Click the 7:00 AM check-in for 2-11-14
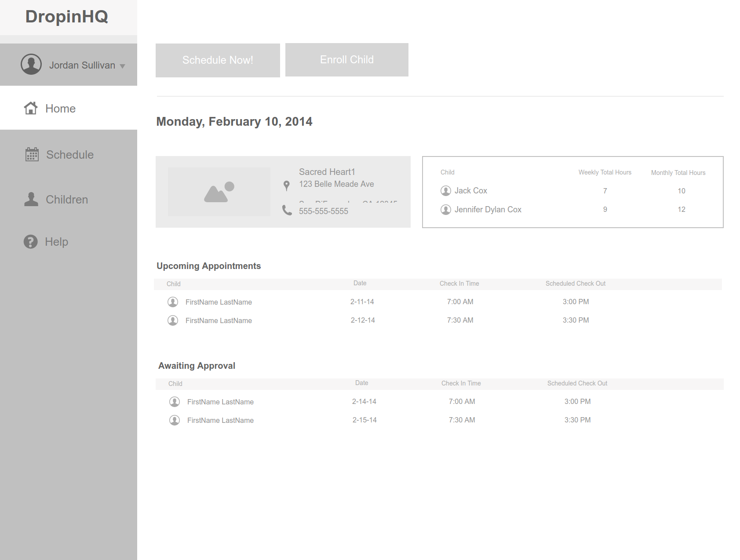This screenshot has height=560, width=740. click(460, 302)
